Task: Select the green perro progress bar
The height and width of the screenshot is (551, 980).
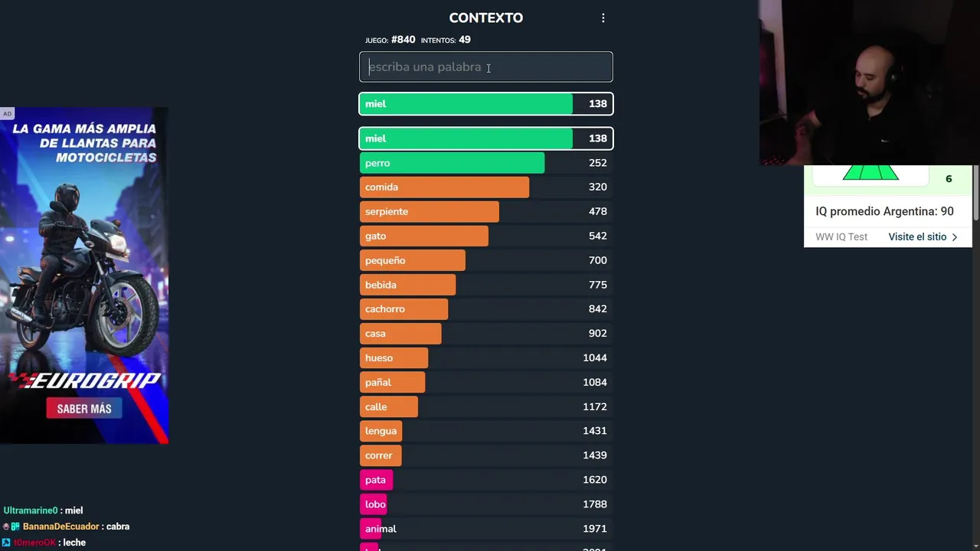Action: tap(452, 163)
